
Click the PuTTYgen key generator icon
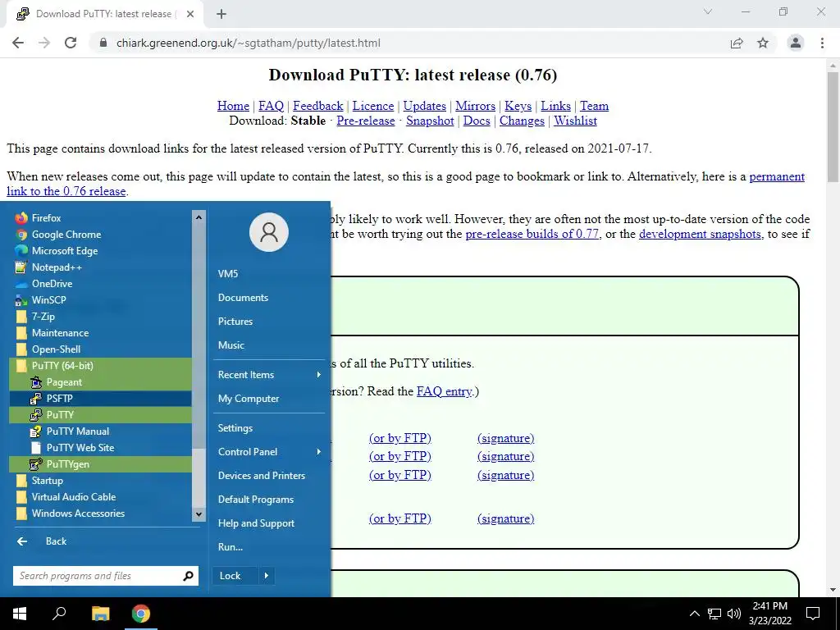pos(36,464)
